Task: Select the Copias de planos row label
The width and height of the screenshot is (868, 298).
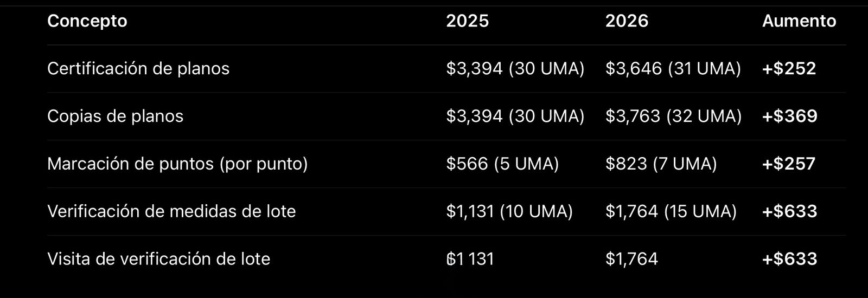Action: tap(115, 116)
